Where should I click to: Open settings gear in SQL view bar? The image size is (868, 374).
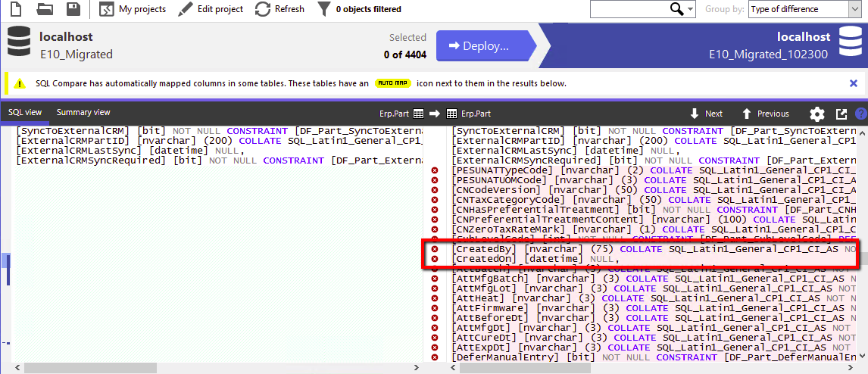coord(817,114)
